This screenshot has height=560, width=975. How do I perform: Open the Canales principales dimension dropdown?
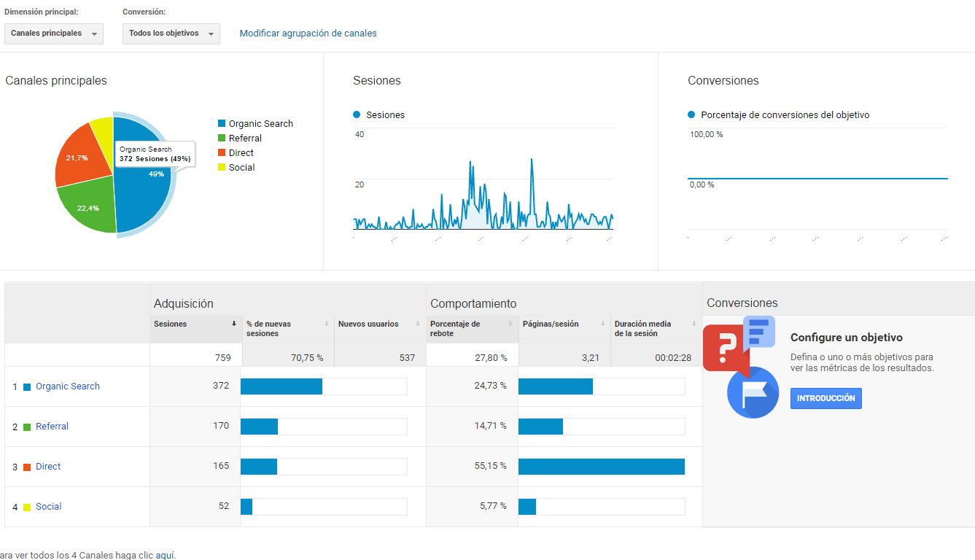54,34
